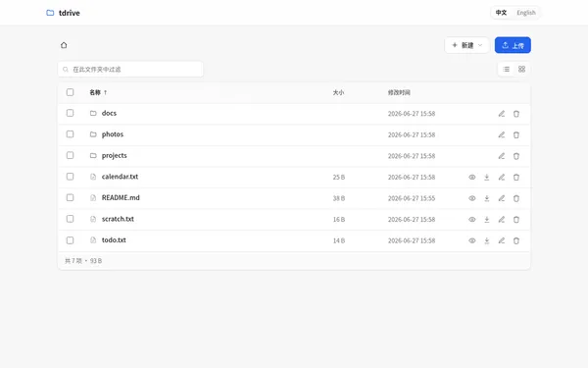Click the 38 B size of README.md

[x=339, y=198]
